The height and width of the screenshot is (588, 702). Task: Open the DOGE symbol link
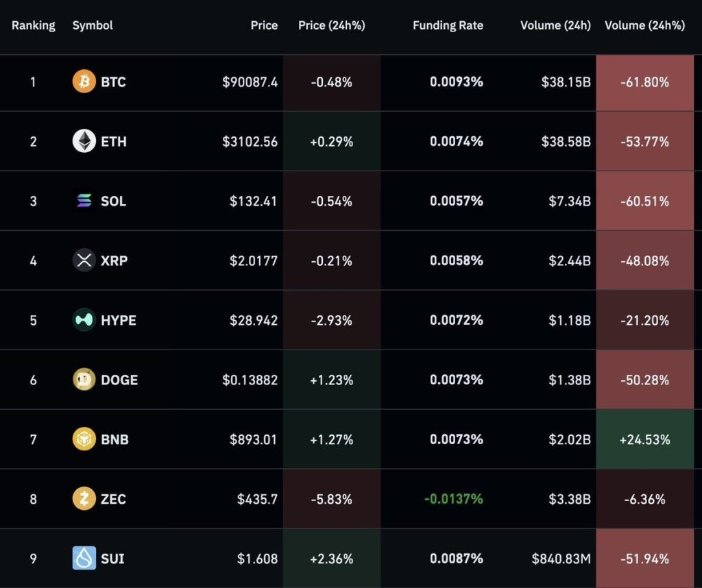[119, 380]
